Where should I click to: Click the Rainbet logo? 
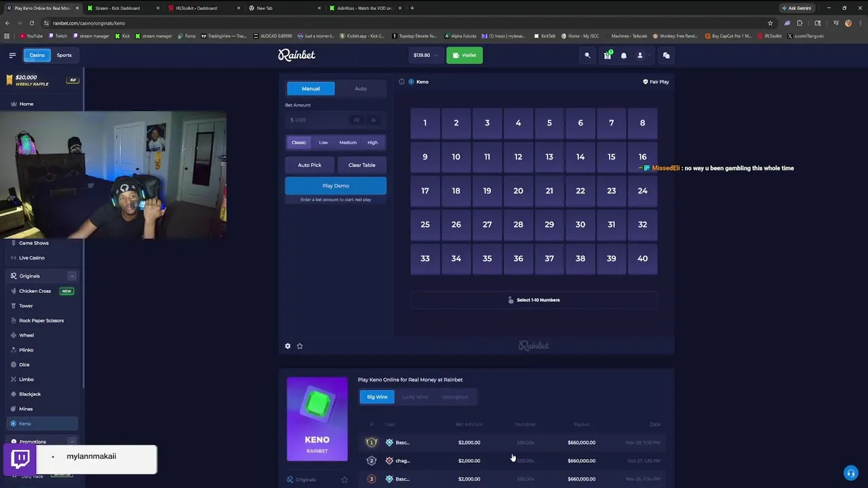coord(296,55)
